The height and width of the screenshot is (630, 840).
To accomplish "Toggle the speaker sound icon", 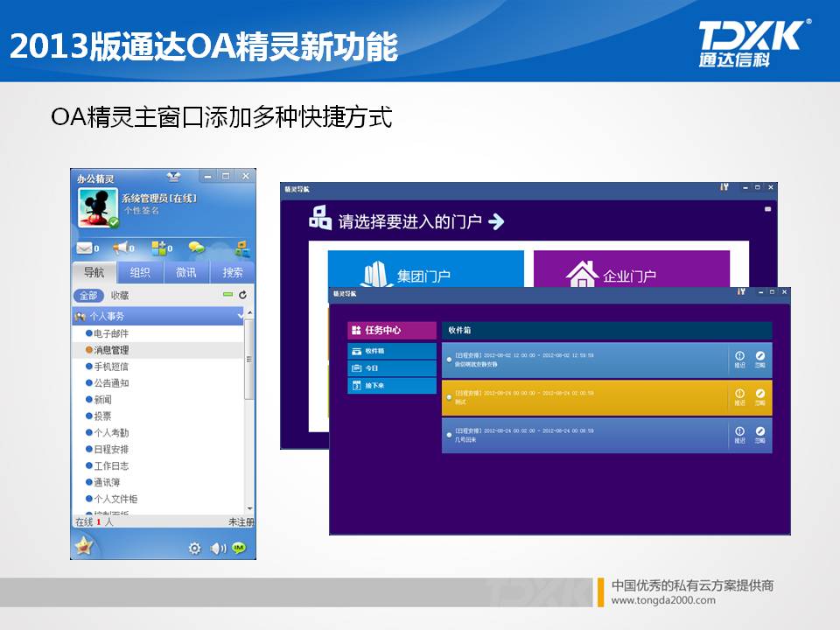I will click(x=218, y=548).
